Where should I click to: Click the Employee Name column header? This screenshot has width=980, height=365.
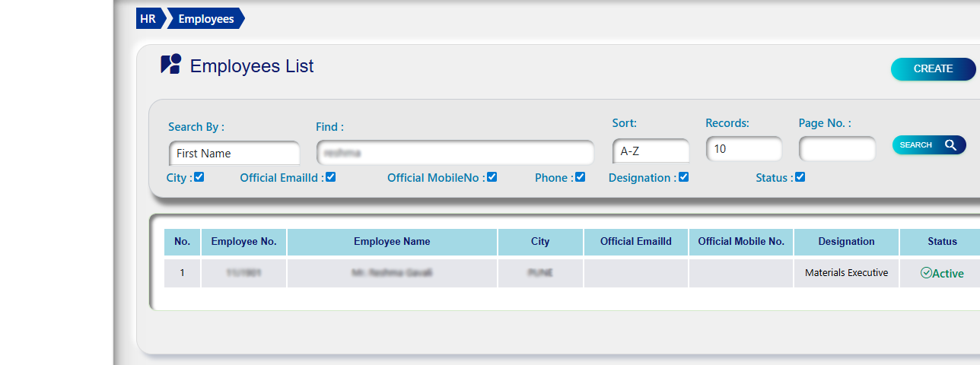[x=392, y=242]
